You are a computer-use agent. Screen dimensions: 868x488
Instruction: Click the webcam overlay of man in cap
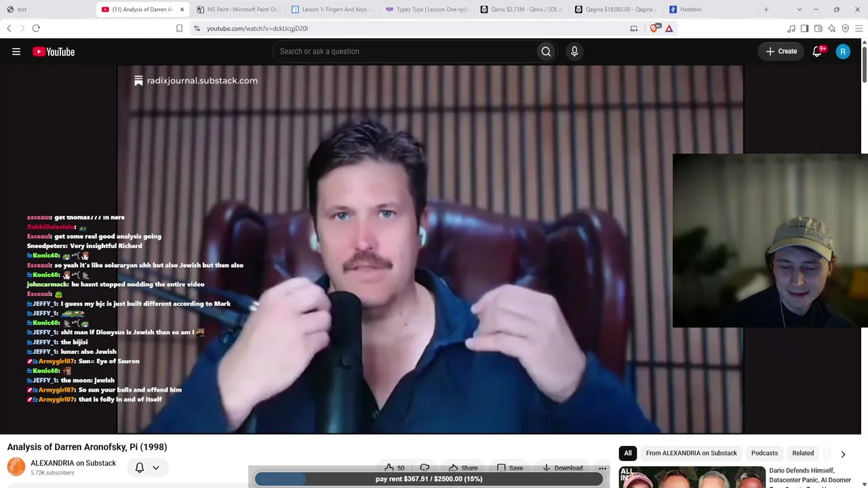[x=770, y=241]
